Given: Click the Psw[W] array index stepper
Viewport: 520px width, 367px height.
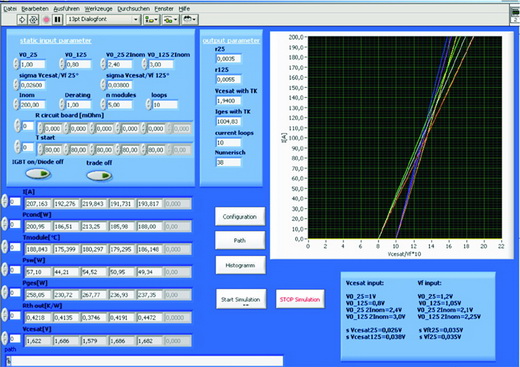Looking at the screenshot, I should click(5, 270).
